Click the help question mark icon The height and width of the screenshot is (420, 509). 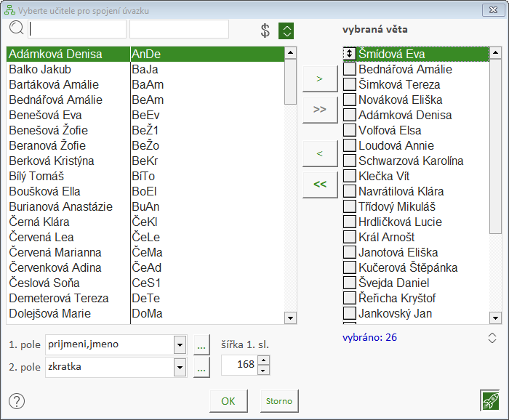tap(17, 401)
